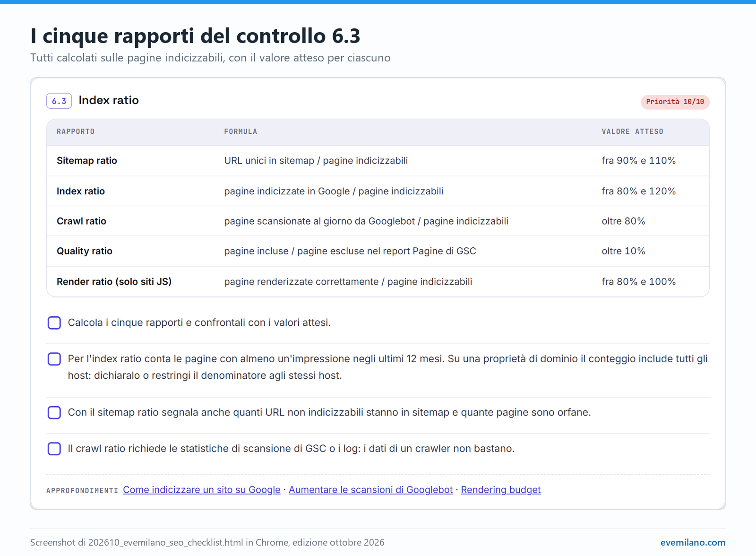Click the 'fra 80% e 120%' value

(638, 191)
